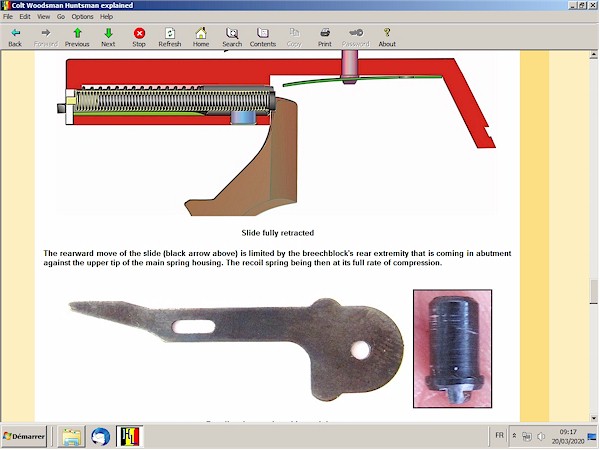The image size is (600, 450).
Task: Restore down the help viewer window
Action: coord(582,5)
